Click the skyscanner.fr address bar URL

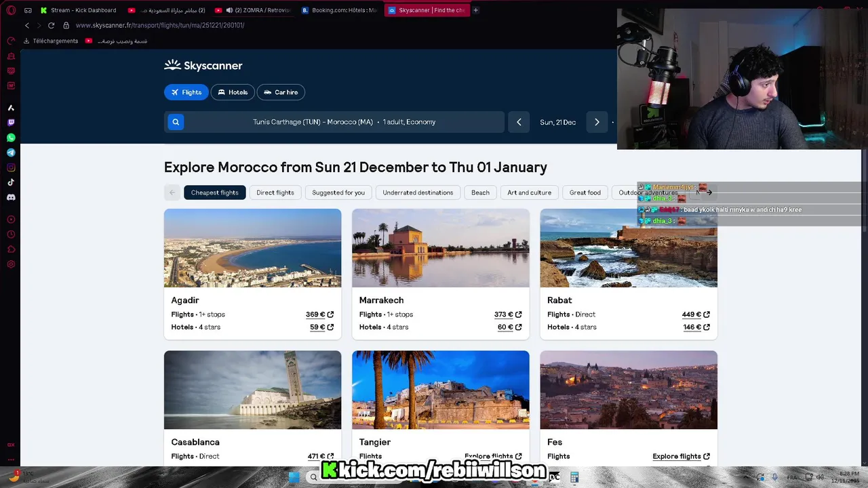tap(160, 25)
